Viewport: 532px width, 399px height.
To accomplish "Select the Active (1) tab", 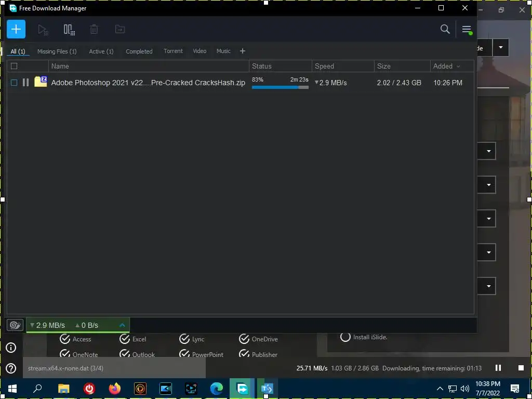I will click(x=101, y=51).
